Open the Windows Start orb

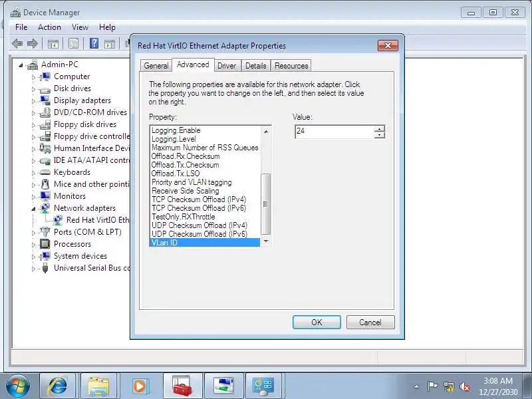pyautogui.click(x=18, y=386)
